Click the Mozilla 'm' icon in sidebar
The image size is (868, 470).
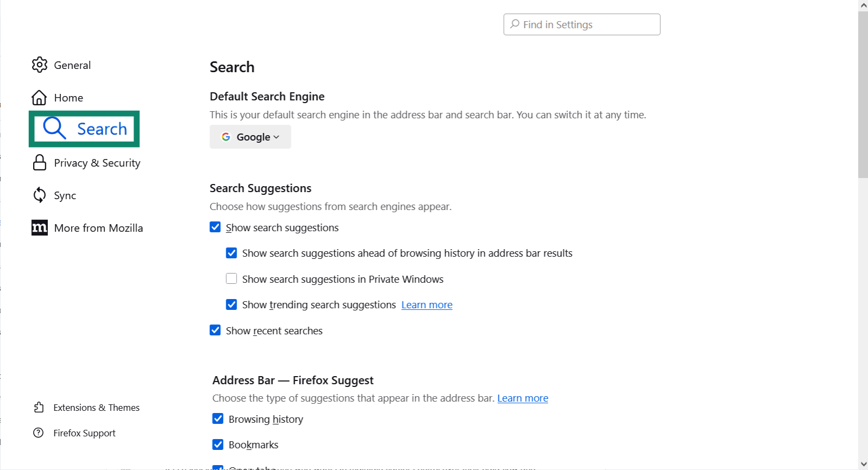[40, 227]
